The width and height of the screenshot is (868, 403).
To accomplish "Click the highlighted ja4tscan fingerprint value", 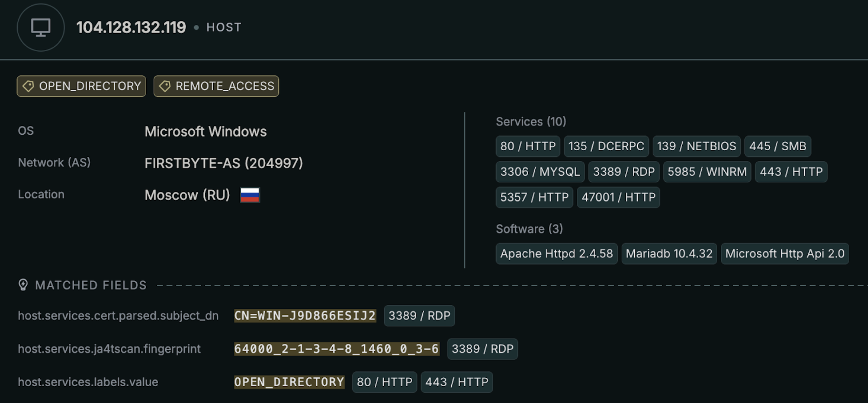I will [x=336, y=349].
